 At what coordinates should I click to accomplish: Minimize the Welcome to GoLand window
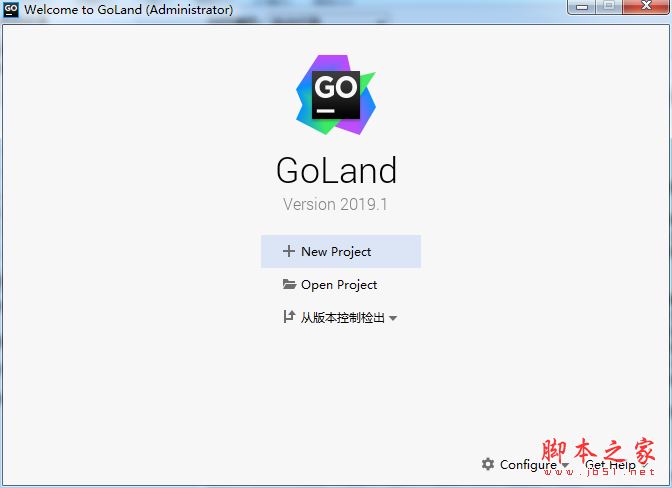582,6
